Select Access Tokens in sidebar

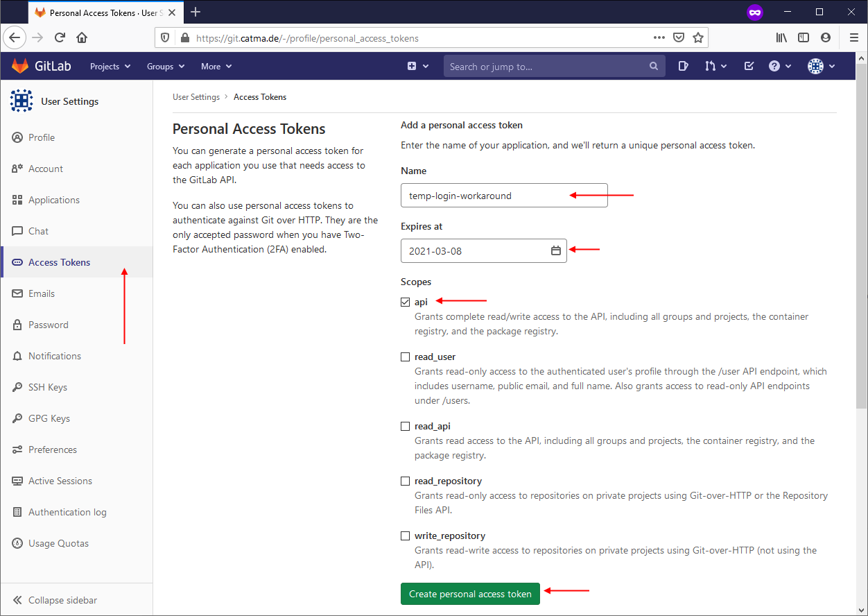76,262
